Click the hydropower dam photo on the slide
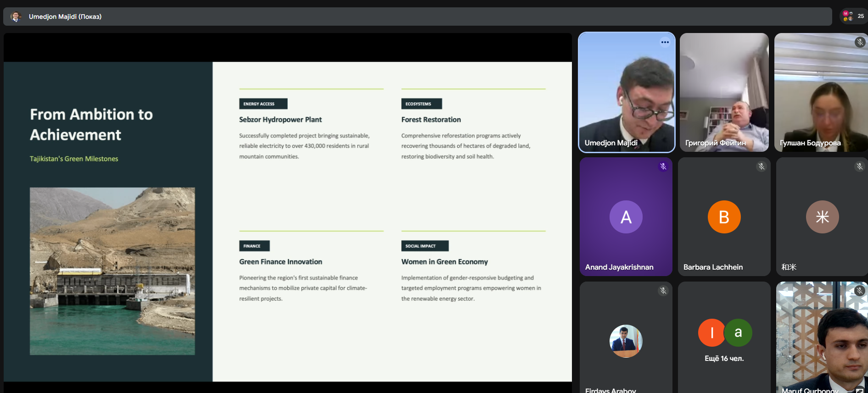868x393 pixels. coord(112,271)
